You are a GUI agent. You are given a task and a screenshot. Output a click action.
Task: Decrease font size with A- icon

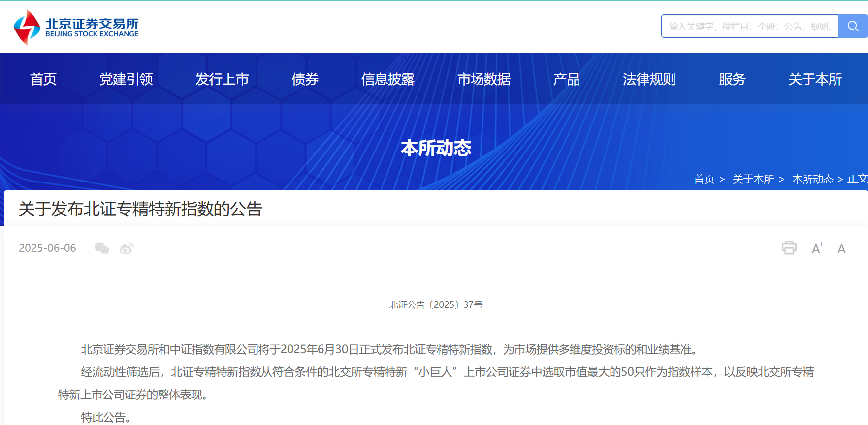tap(843, 248)
